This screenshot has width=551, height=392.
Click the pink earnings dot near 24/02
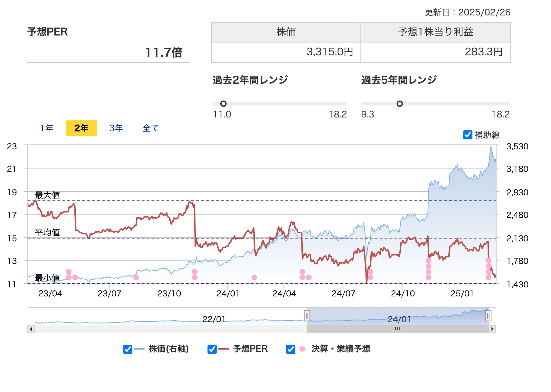(254, 277)
